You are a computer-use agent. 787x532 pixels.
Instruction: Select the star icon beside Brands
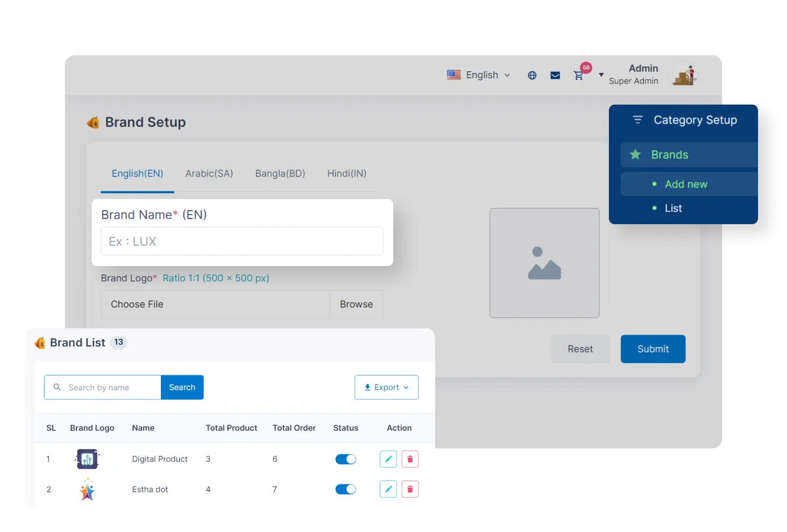point(636,154)
